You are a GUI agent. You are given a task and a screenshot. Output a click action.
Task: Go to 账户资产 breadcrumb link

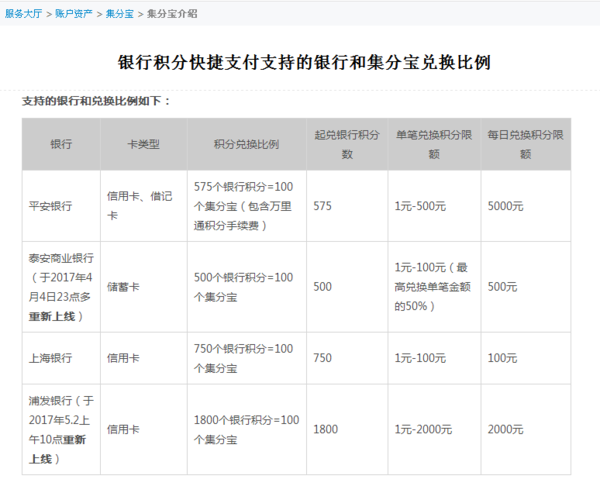[x=74, y=14]
